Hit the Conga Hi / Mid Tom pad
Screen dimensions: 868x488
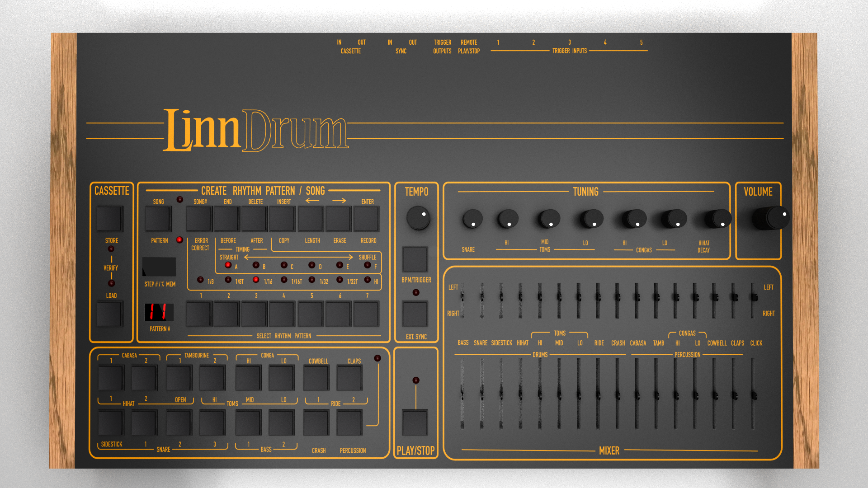(248, 378)
